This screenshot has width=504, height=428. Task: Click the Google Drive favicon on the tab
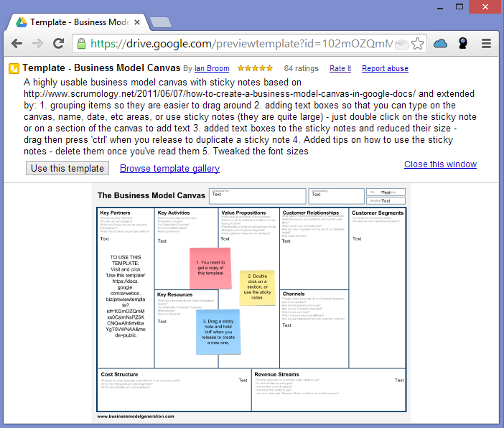22,22
